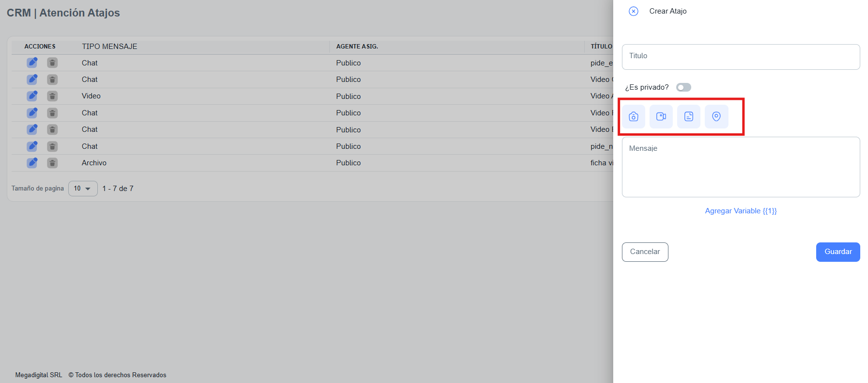Edit the pide_e Chat shortcut row
This screenshot has height=383, width=868.
pyautogui.click(x=32, y=63)
